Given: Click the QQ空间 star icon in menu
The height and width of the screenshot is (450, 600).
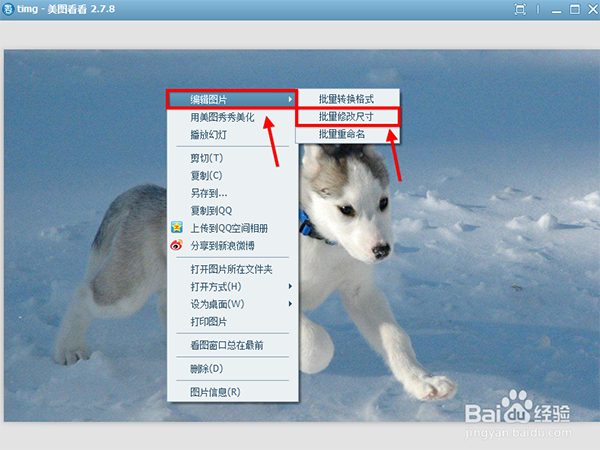Looking at the screenshot, I should [176, 227].
